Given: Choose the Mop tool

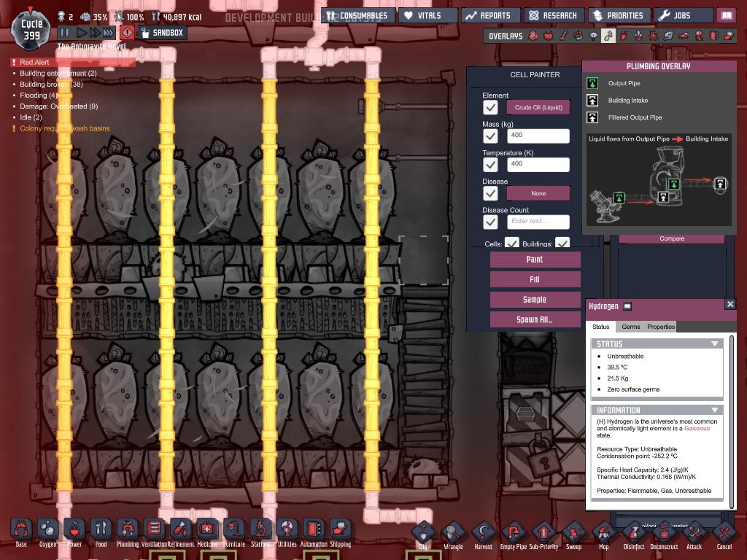Looking at the screenshot, I should [603, 533].
